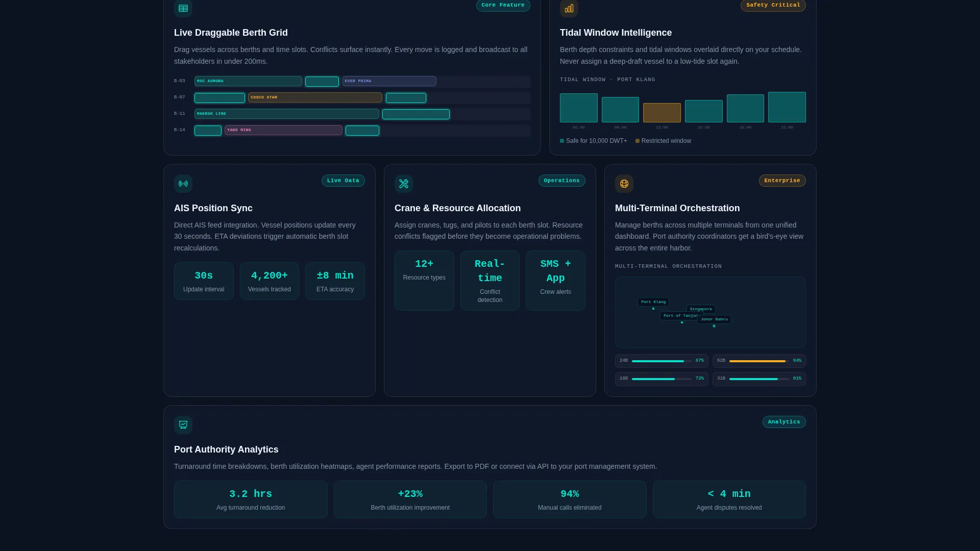Click the 06:00 tidal window bar

[x=579, y=108]
